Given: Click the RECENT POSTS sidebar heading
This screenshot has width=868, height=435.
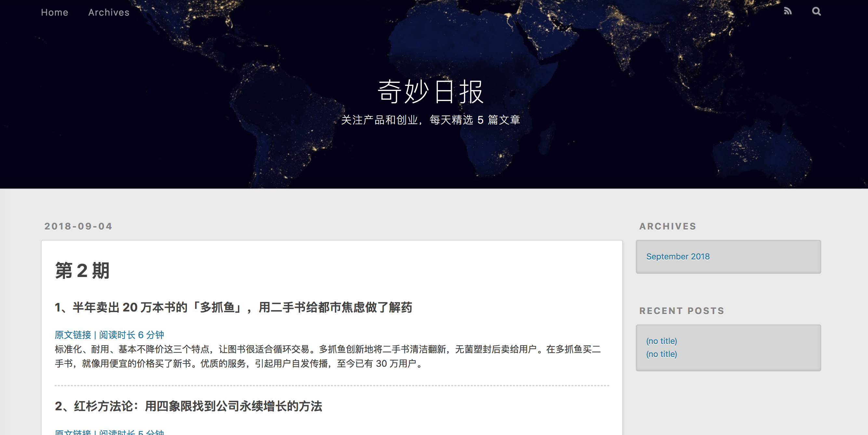Looking at the screenshot, I should pos(682,311).
